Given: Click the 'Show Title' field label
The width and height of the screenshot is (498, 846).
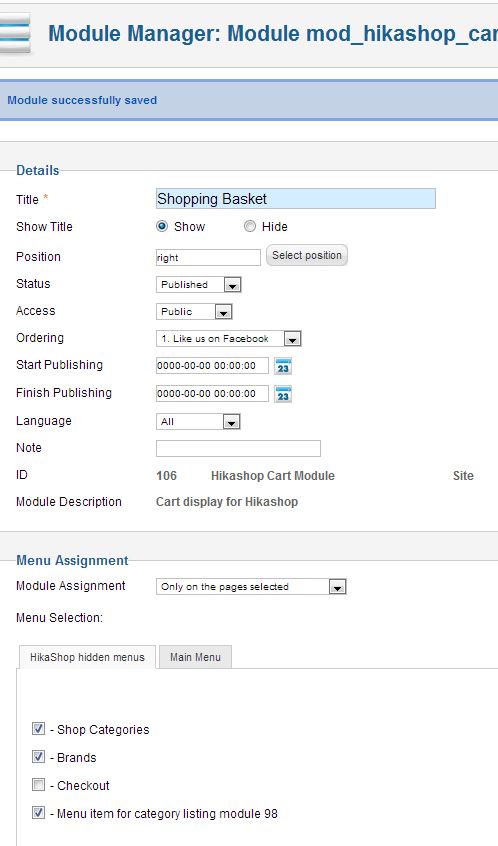Looking at the screenshot, I should (44, 227).
